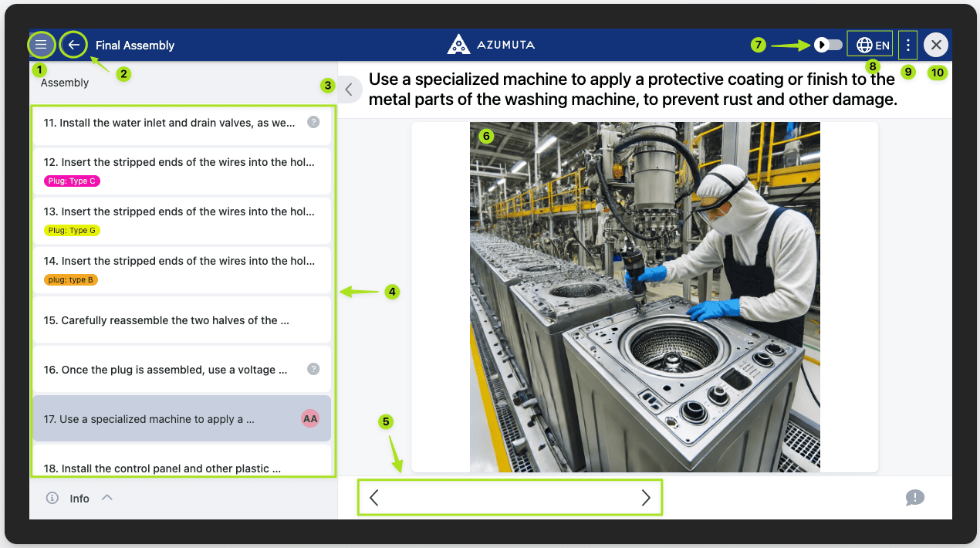Toggle the autoplay switch in header
980x548 pixels.
[828, 45]
